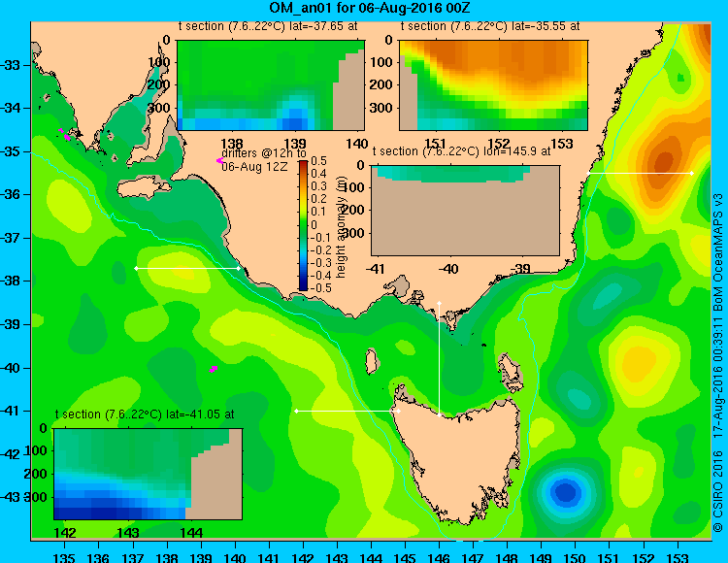Click the main longitude axis label 153 at the bottom
The height and width of the screenshot is (563, 728).
(x=678, y=557)
